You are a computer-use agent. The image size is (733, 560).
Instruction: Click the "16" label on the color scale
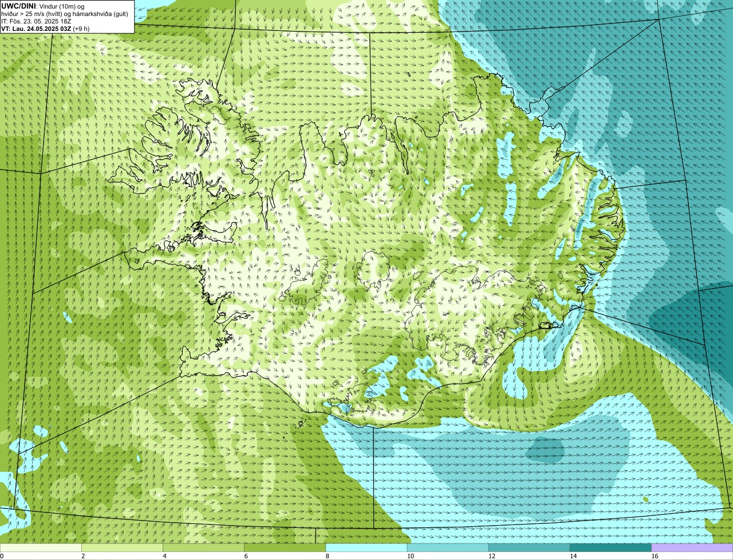click(x=655, y=556)
